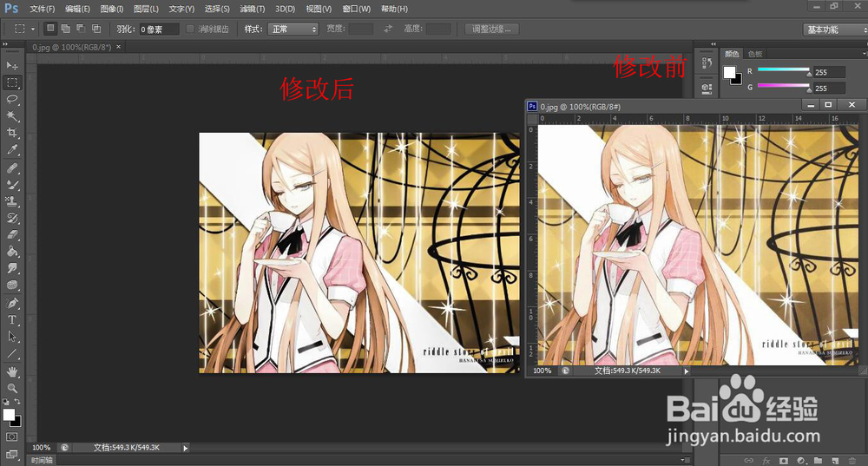Screen dimensions: 868x466
Task: Collapse the right panels with double-arrow
Action: tap(713, 43)
